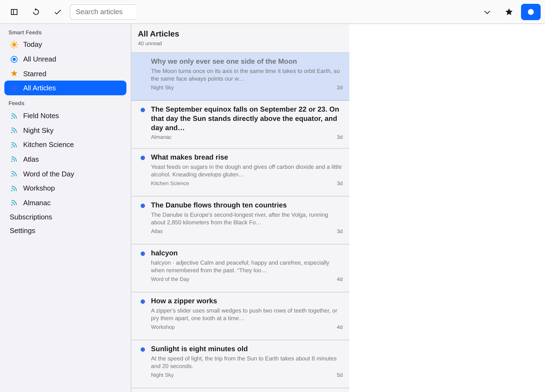Click the All Unread circle icon

(x=14, y=59)
